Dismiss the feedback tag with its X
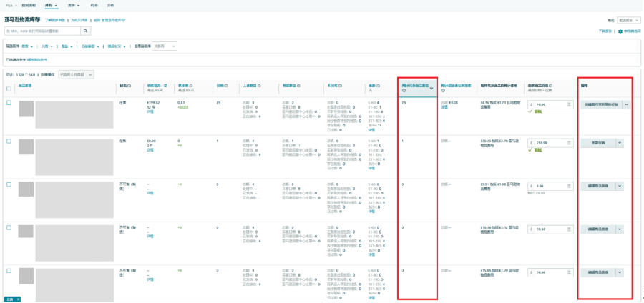This screenshot has height=303, width=644. [18, 299]
